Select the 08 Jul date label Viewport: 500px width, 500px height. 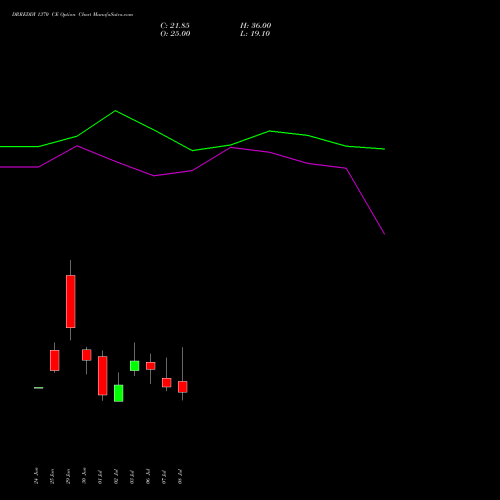[180, 476]
